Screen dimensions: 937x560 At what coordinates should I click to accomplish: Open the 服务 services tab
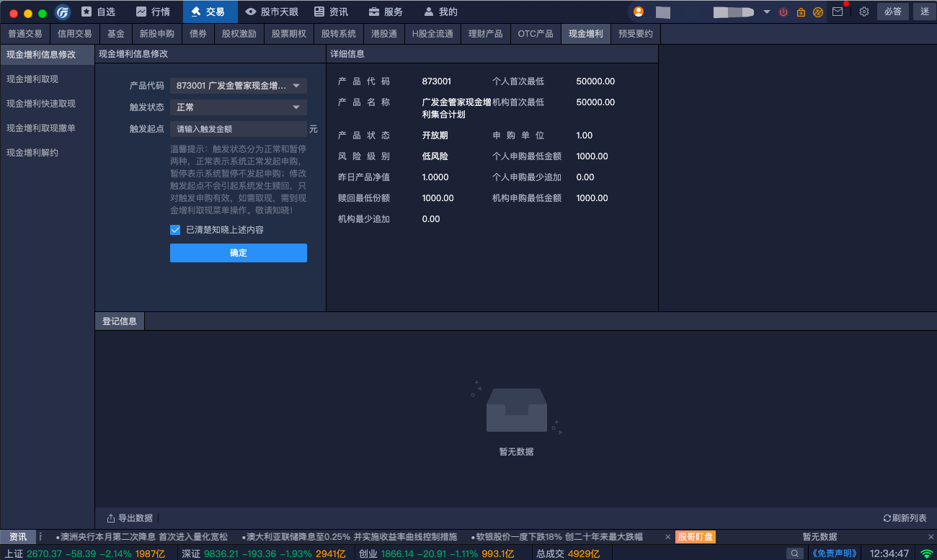coord(386,12)
